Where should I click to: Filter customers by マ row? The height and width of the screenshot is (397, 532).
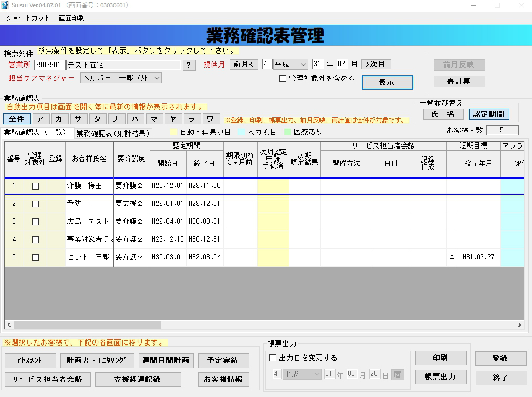tap(154, 119)
